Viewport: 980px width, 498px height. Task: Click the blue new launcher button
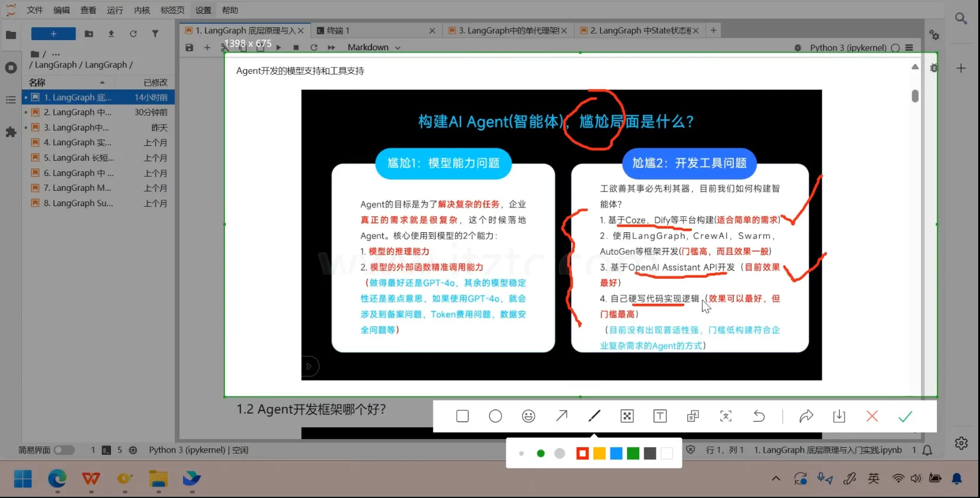[53, 34]
